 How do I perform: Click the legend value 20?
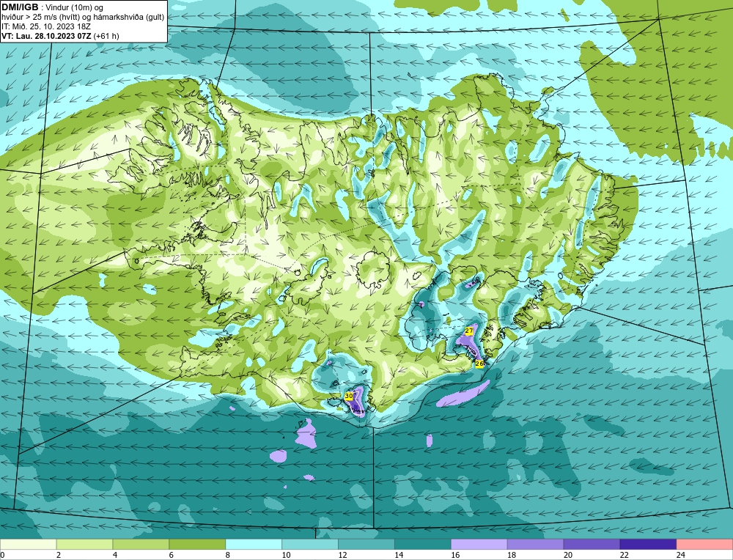[x=567, y=555]
